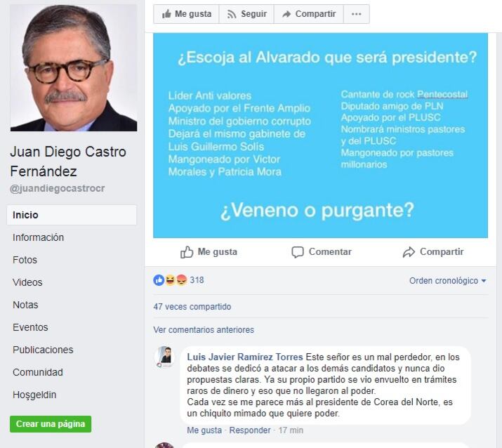
Task: Open the three-dots more options menu
Action: [x=357, y=14]
